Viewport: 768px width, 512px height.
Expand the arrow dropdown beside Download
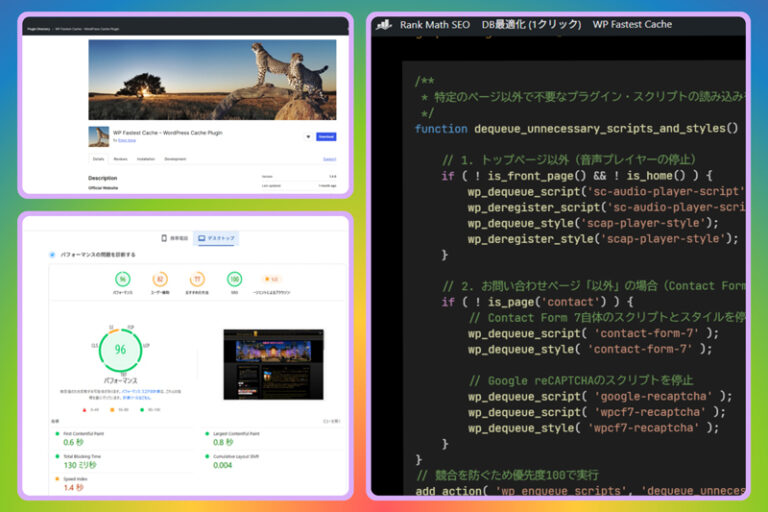coord(308,137)
